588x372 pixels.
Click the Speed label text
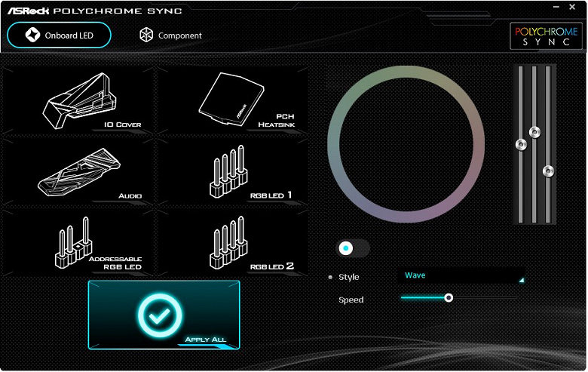point(351,300)
